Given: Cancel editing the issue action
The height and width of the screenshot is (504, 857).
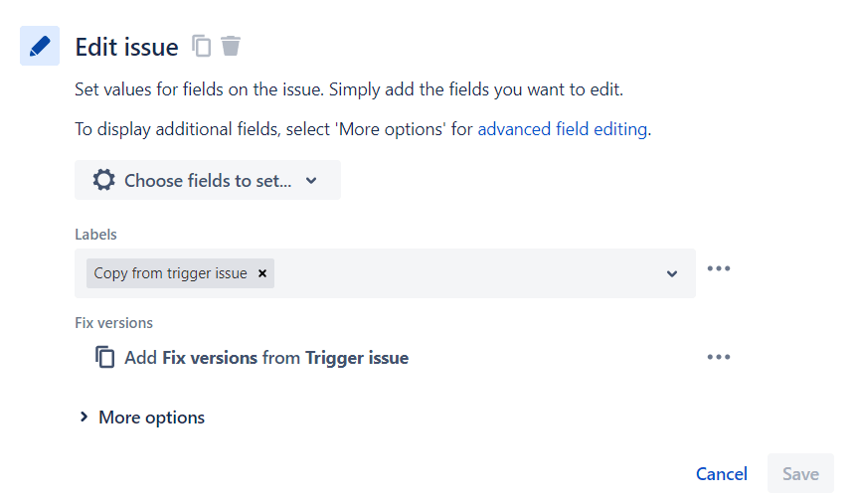Looking at the screenshot, I should 722,474.
